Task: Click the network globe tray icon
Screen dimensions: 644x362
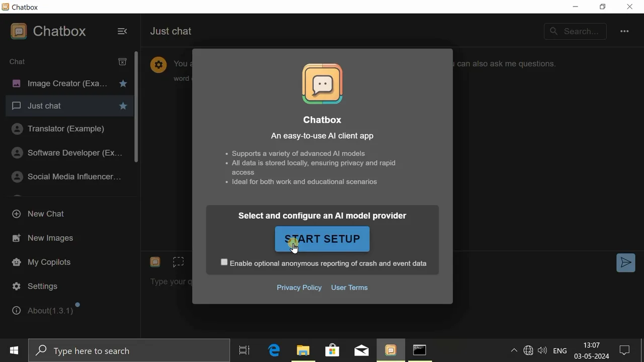Action: (x=528, y=350)
